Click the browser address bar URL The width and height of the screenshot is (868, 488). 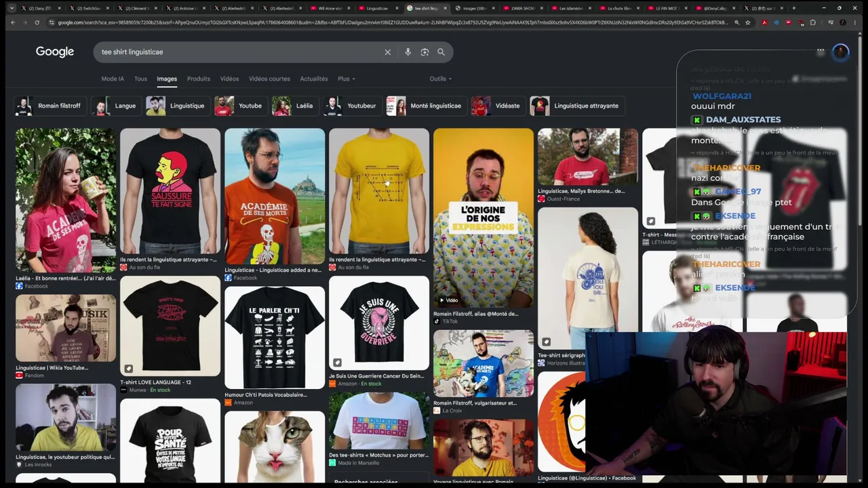(x=392, y=22)
